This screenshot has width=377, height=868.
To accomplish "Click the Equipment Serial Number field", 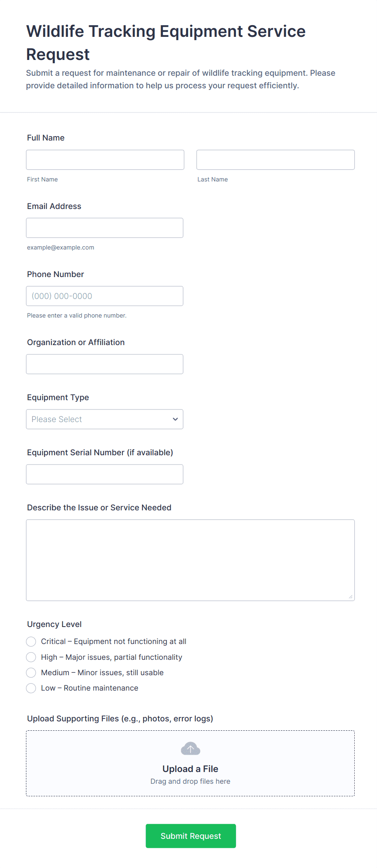I will (104, 474).
